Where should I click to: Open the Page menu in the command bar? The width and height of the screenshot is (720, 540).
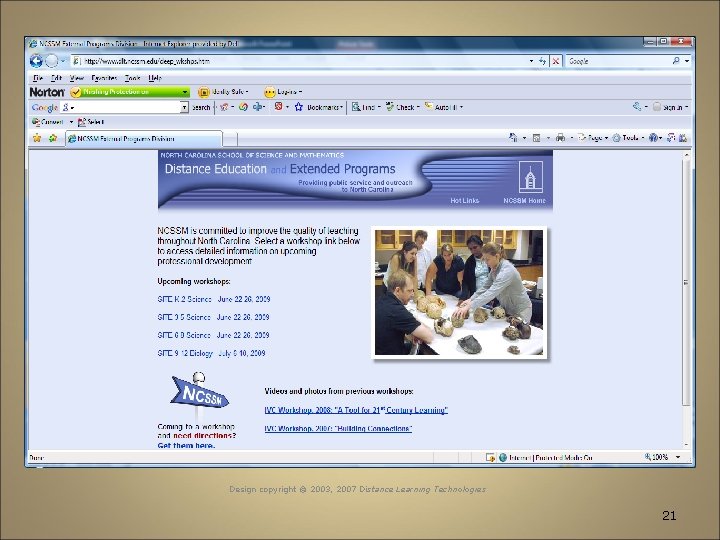592,137
